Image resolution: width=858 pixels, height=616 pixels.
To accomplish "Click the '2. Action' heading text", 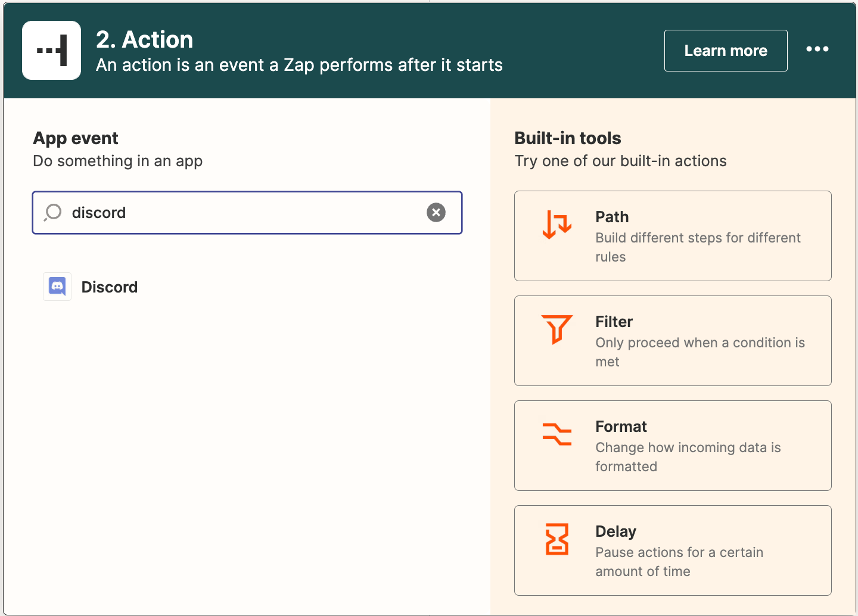I will pos(145,40).
